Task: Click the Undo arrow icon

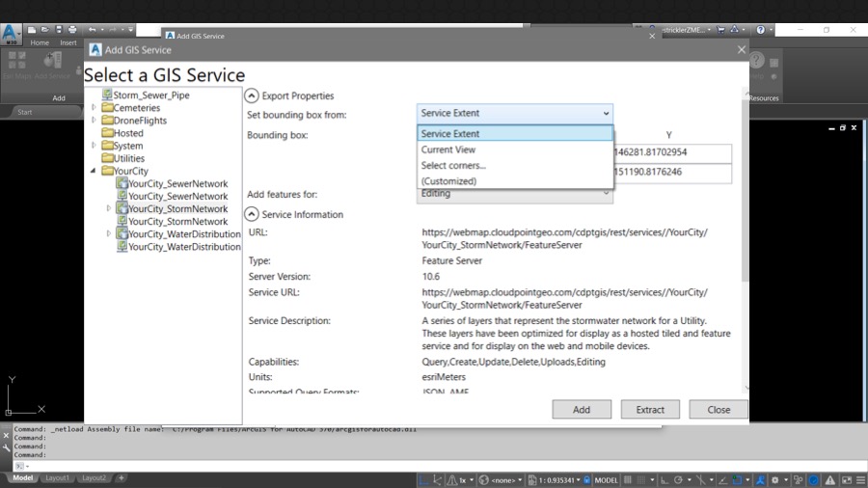Action: click(93, 29)
